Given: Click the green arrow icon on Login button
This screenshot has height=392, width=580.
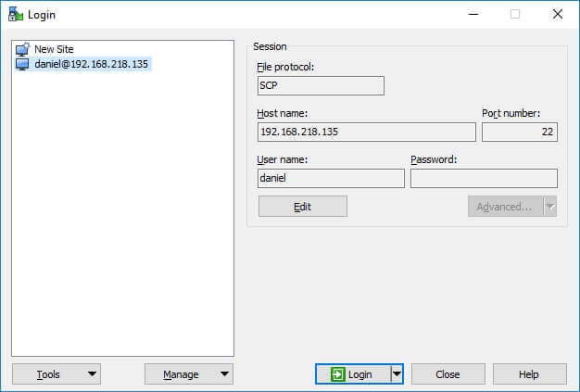Looking at the screenshot, I should 338,374.
